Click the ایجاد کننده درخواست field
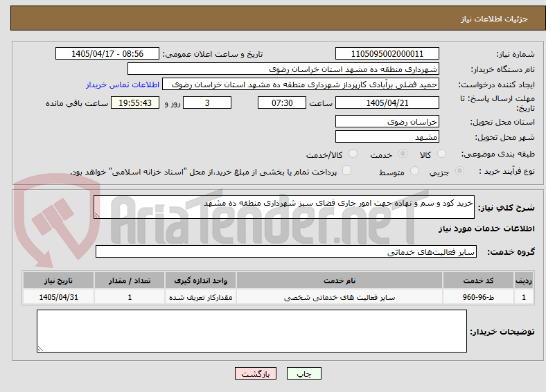The height and width of the screenshot is (392, 546). tap(301, 84)
